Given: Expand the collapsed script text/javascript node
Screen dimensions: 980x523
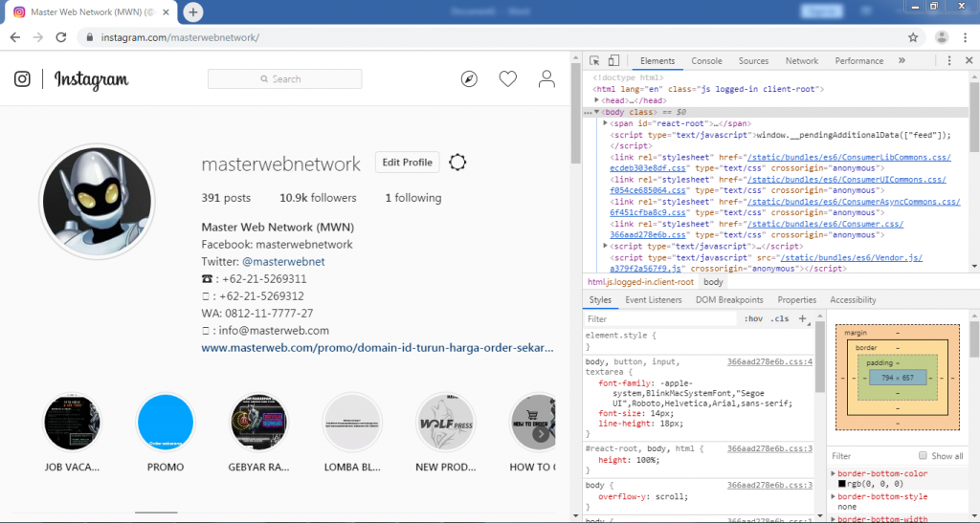Looking at the screenshot, I should pyautogui.click(x=606, y=246).
